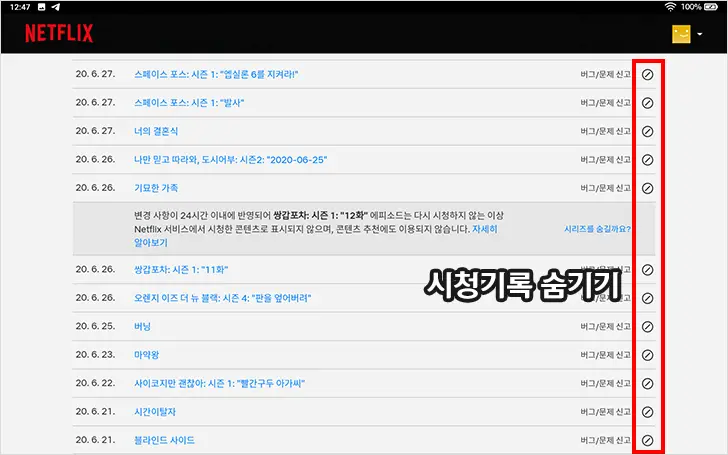Click the hide icon beside 기묘한 가족

coord(647,188)
